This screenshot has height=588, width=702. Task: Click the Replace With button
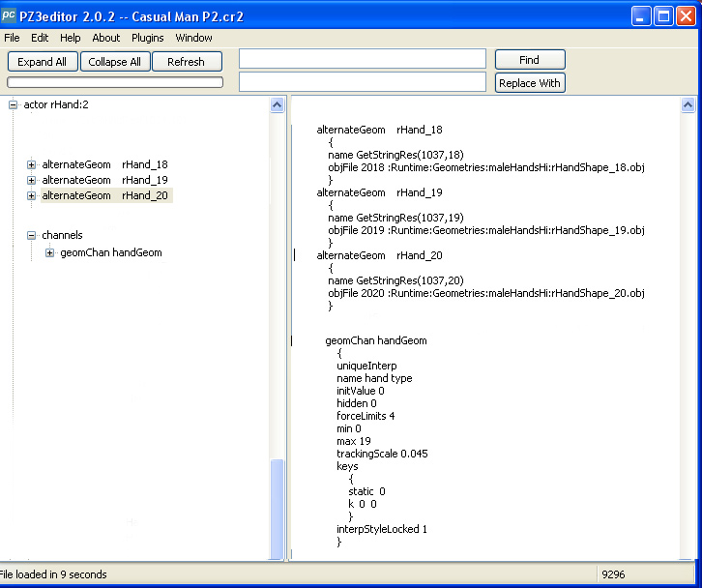coord(529,83)
